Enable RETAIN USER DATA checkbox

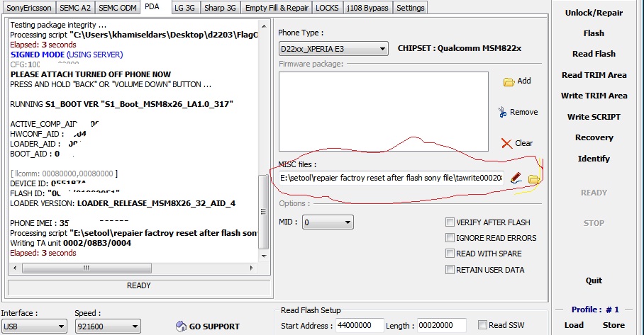pyautogui.click(x=450, y=269)
